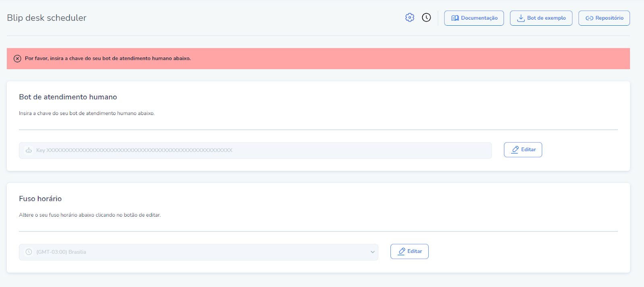Click the Bot de atendimento humano heading

pos(68,97)
